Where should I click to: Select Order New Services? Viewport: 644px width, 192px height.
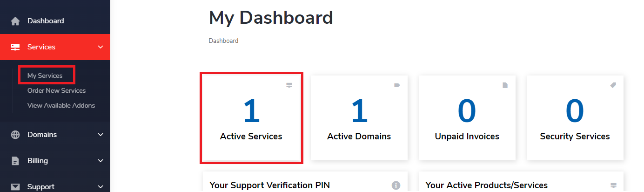(56, 90)
